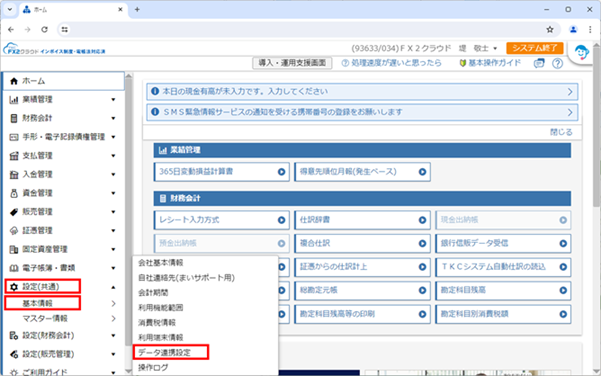Go back with the browser back arrow
Screen dimensions: 601x376
pyautogui.click(x=11, y=30)
